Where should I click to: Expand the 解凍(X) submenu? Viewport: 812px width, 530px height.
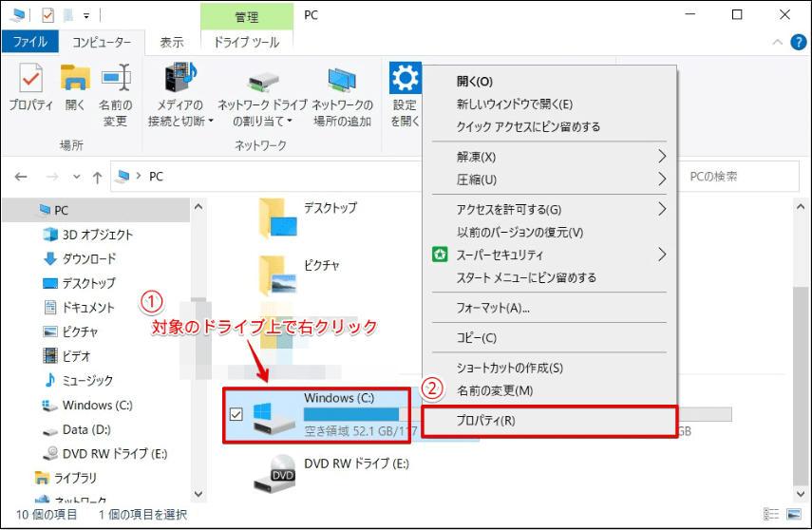click(552, 157)
